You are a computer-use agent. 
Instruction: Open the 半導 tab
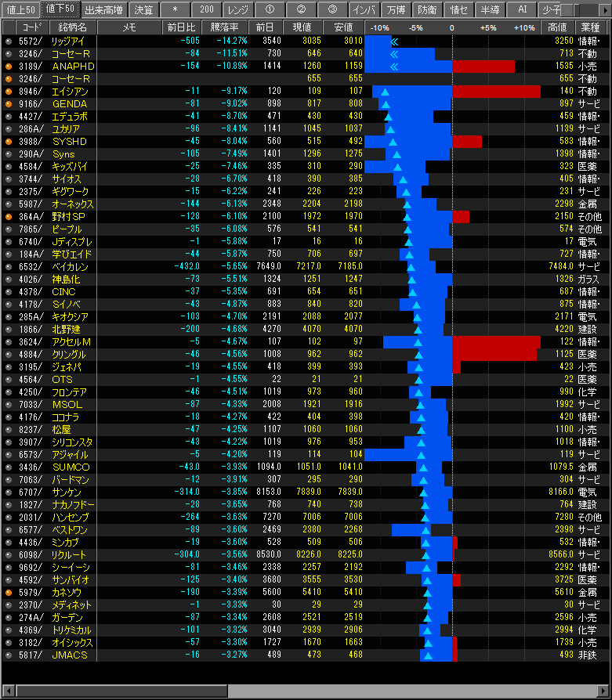(x=490, y=9)
